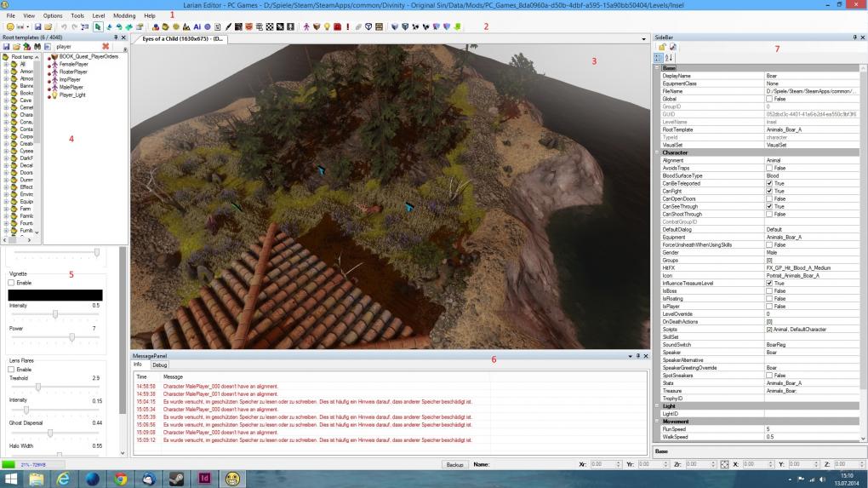This screenshot has width=868, height=488.
Task: Select FemalePlayer in the template list
Action: click(x=74, y=64)
